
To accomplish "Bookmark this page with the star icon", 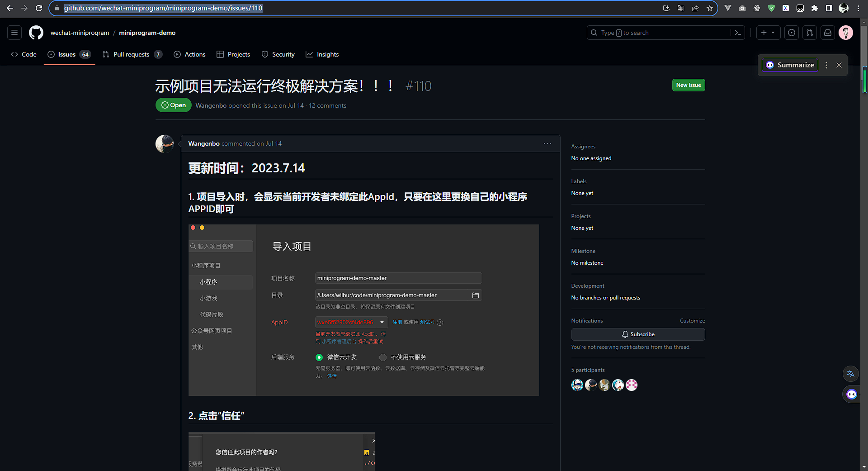I will pos(710,8).
